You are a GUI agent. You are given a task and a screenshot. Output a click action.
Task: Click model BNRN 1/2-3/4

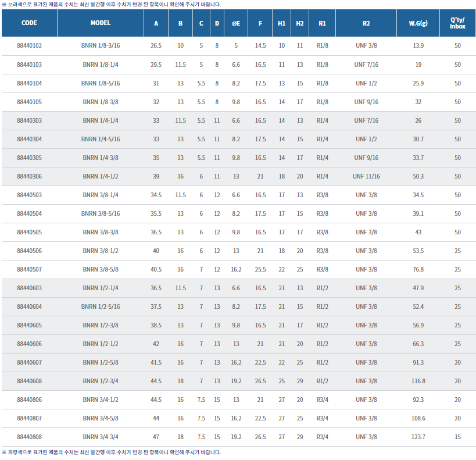[x=101, y=381]
